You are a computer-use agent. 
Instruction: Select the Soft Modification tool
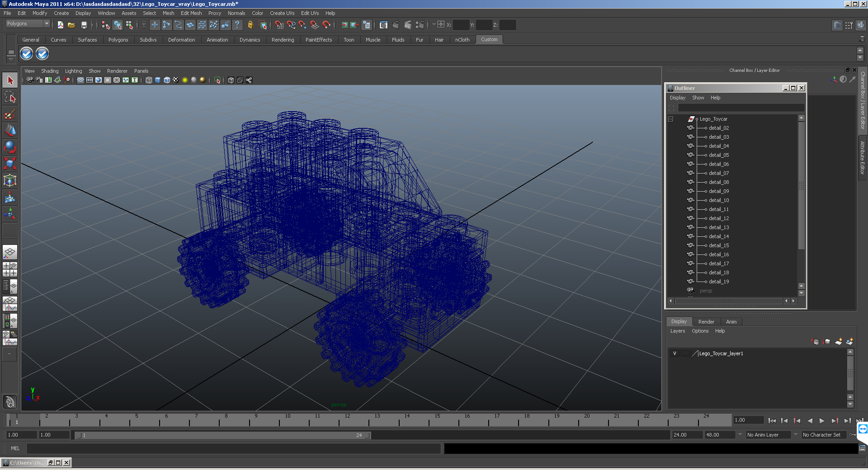click(x=10, y=197)
